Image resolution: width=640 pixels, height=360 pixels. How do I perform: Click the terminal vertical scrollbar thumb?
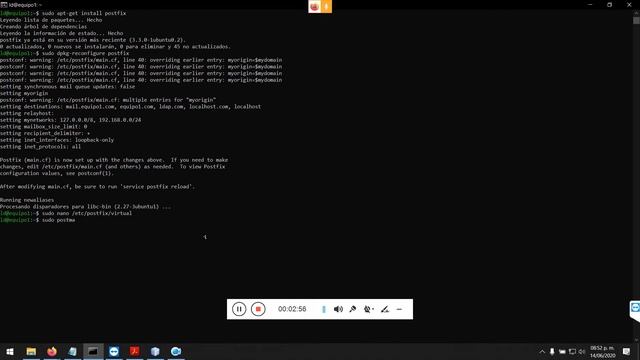636,20
